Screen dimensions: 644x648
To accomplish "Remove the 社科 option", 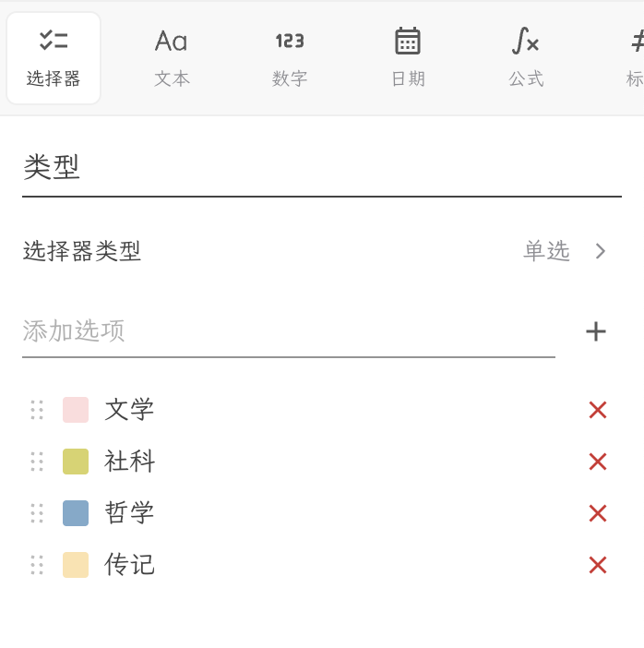I will click(597, 462).
